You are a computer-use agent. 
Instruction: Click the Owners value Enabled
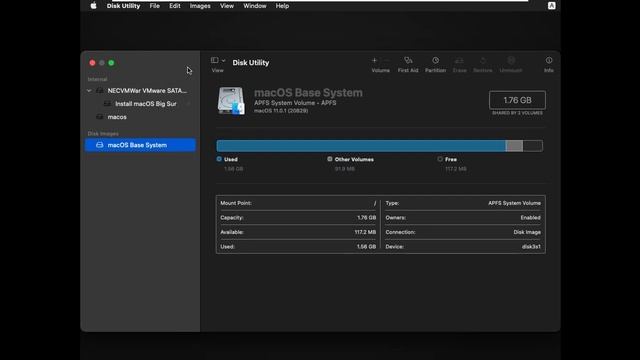[531, 218]
